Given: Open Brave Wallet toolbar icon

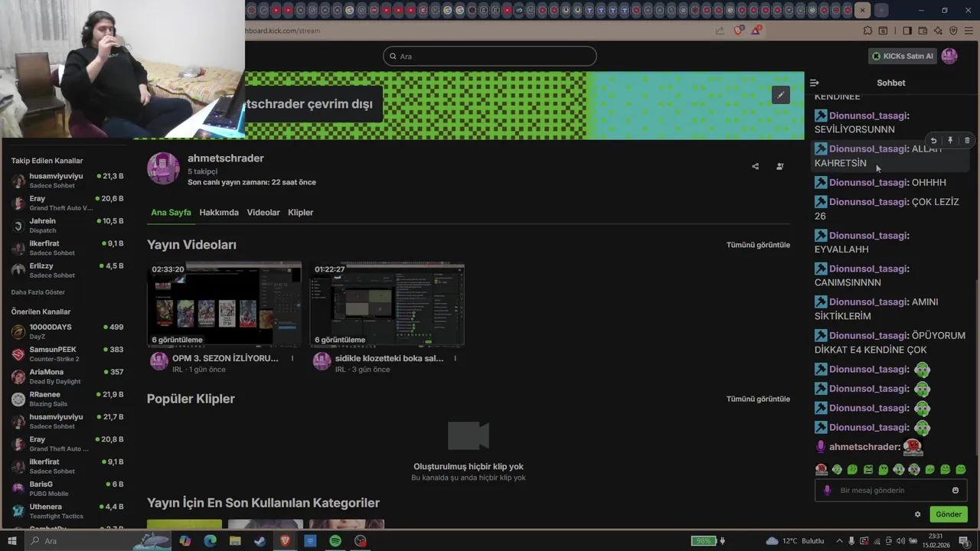Looking at the screenshot, I should (923, 31).
